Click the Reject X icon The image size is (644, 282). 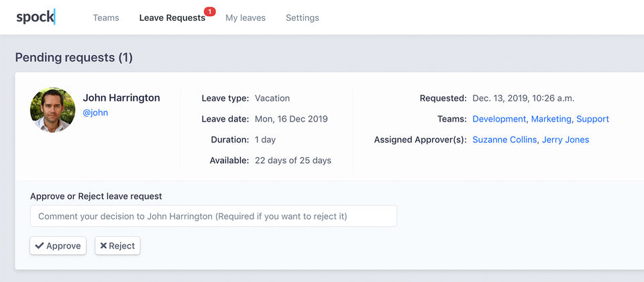103,246
